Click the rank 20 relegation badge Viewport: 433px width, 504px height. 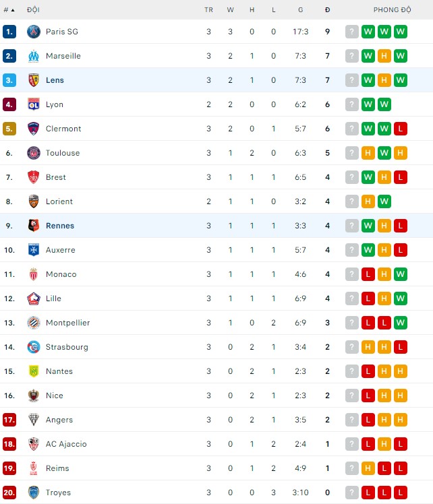tap(9, 493)
